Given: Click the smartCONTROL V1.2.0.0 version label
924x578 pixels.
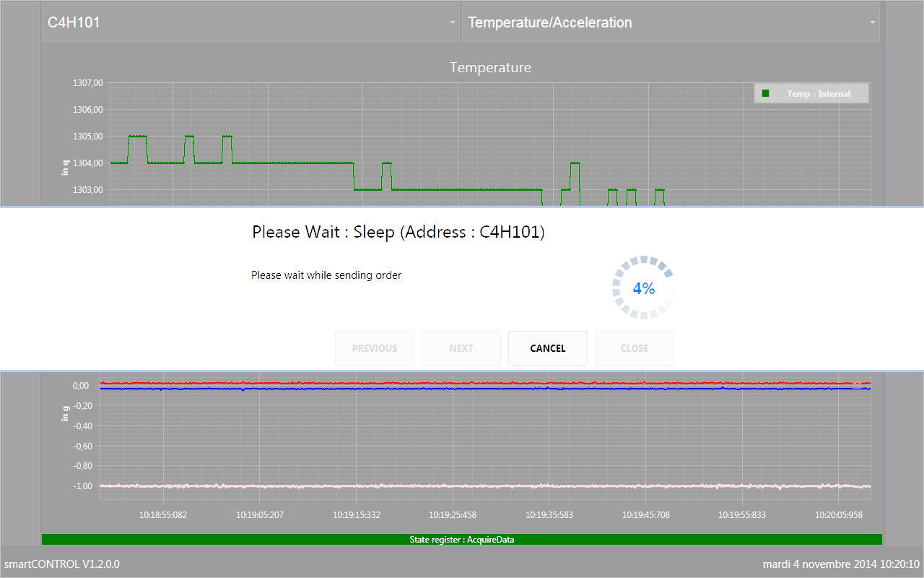Looking at the screenshot, I should click(62, 564).
